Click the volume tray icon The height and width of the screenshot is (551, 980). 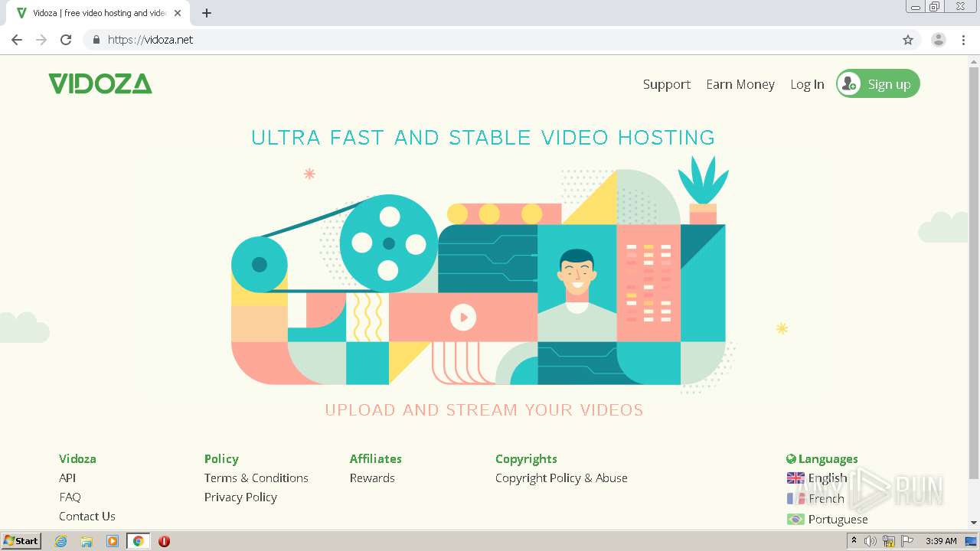click(871, 541)
